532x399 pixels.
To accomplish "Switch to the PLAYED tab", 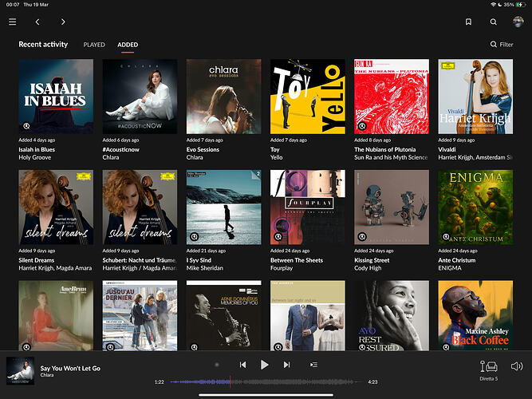I will click(94, 45).
